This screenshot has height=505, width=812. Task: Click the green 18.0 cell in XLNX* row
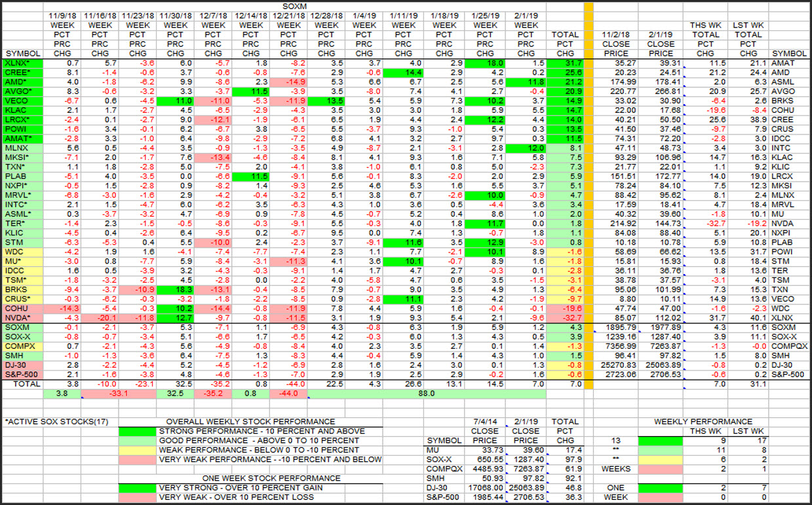click(x=484, y=62)
